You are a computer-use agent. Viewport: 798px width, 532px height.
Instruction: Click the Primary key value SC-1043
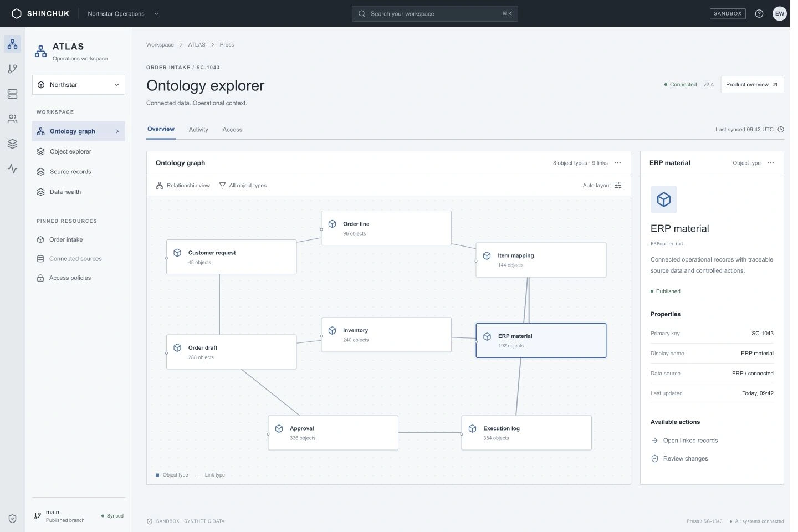tap(763, 334)
